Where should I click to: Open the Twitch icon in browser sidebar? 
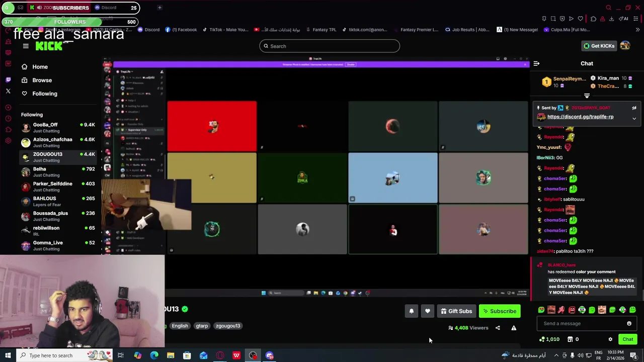8,80
